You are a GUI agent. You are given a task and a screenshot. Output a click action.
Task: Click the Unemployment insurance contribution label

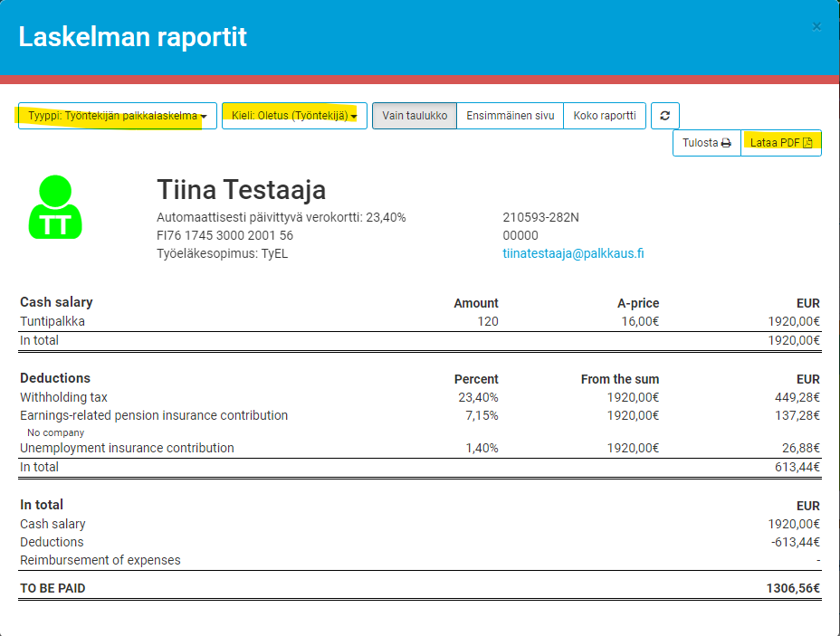[127, 448]
